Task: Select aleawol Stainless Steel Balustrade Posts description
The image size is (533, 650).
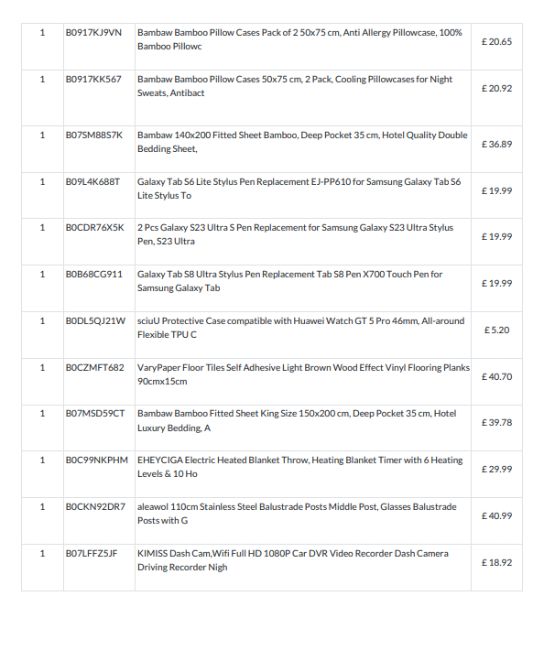Action: pos(297,514)
